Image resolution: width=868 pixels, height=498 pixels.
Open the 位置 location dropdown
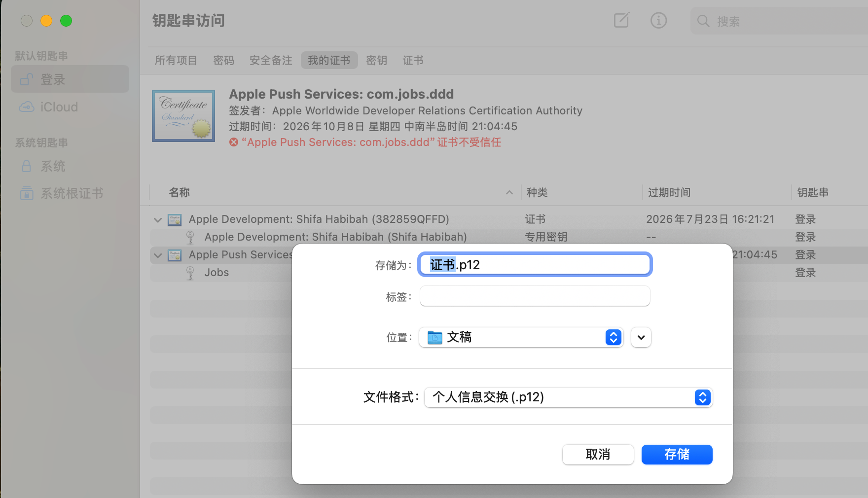521,337
